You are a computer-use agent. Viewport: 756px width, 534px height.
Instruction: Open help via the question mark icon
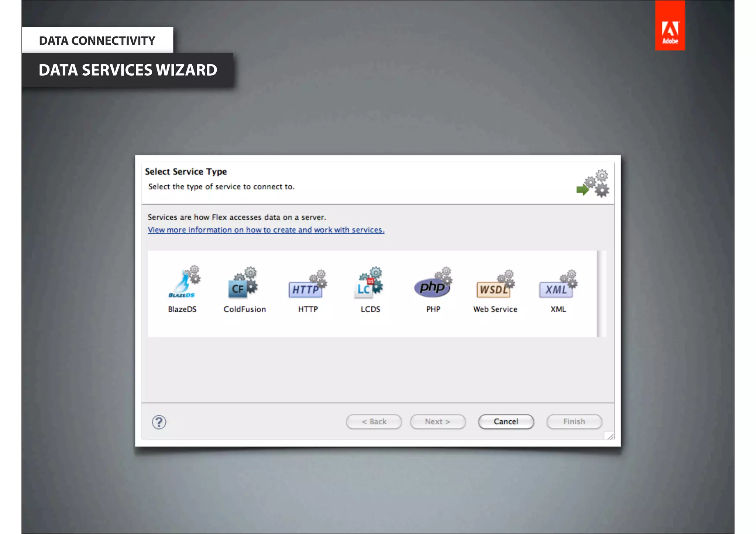(159, 422)
